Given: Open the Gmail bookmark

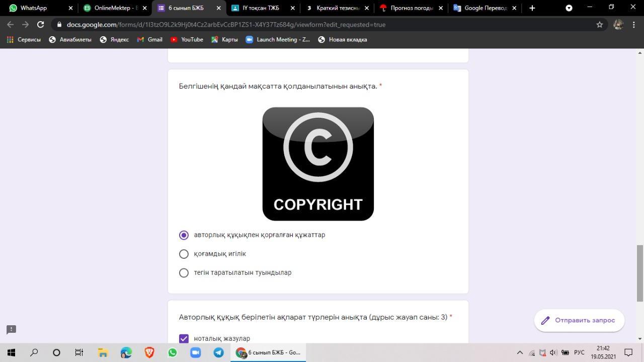Looking at the screenshot, I should point(150,39).
